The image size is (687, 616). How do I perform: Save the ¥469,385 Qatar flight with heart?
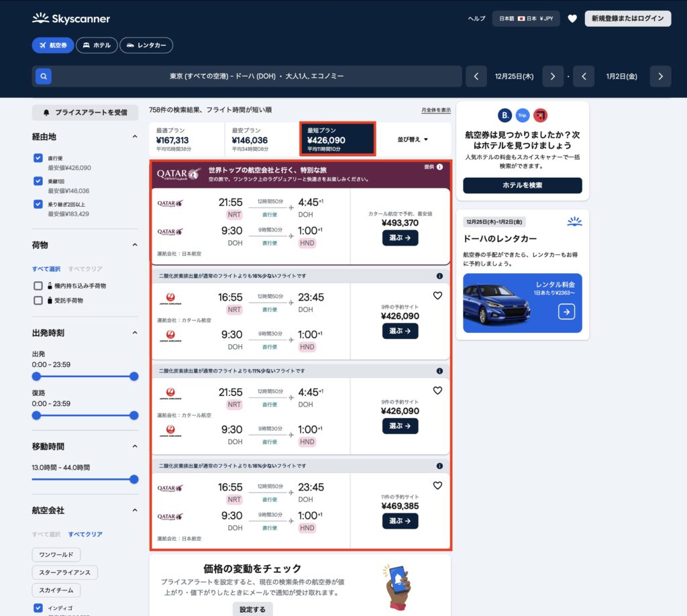coord(437,485)
